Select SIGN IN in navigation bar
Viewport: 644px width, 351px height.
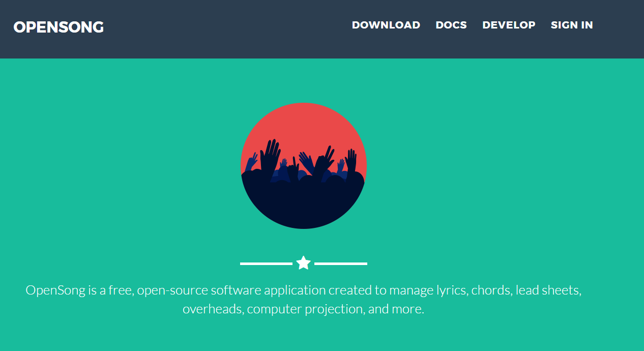coord(572,25)
